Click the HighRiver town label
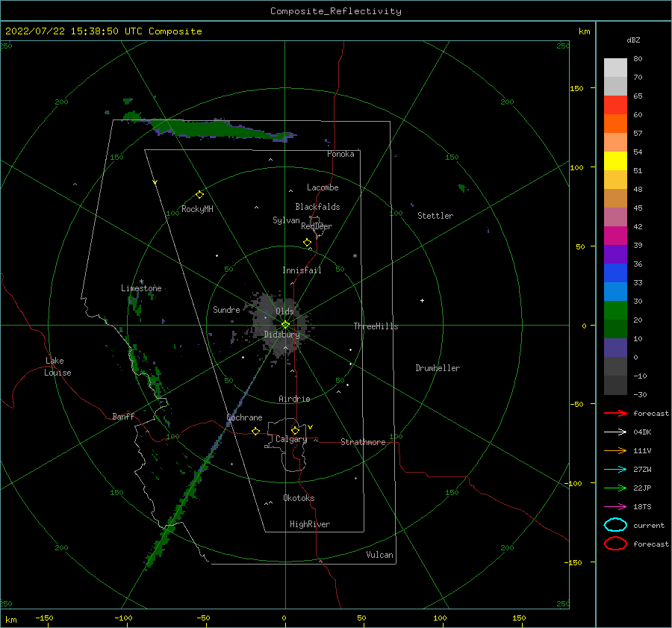Image resolution: width=672 pixels, height=628 pixels. 310,524
